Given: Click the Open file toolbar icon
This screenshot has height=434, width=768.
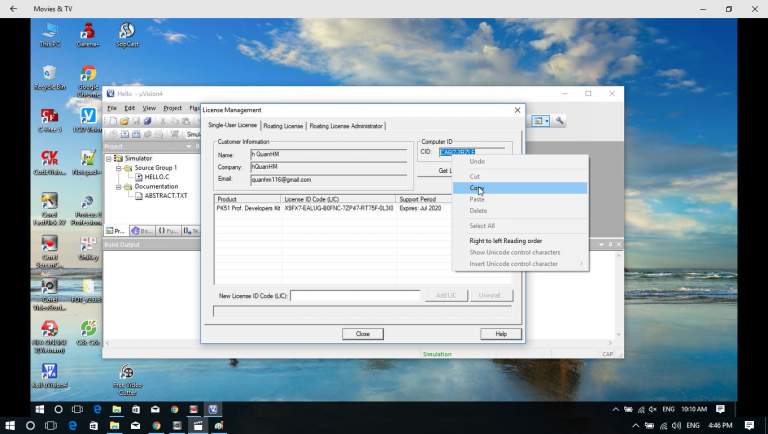Looking at the screenshot, I should tap(123, 121).
